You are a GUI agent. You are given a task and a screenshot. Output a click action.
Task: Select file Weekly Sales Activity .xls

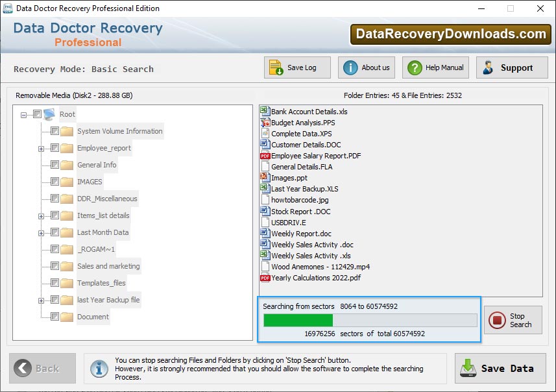coord(311,256)
